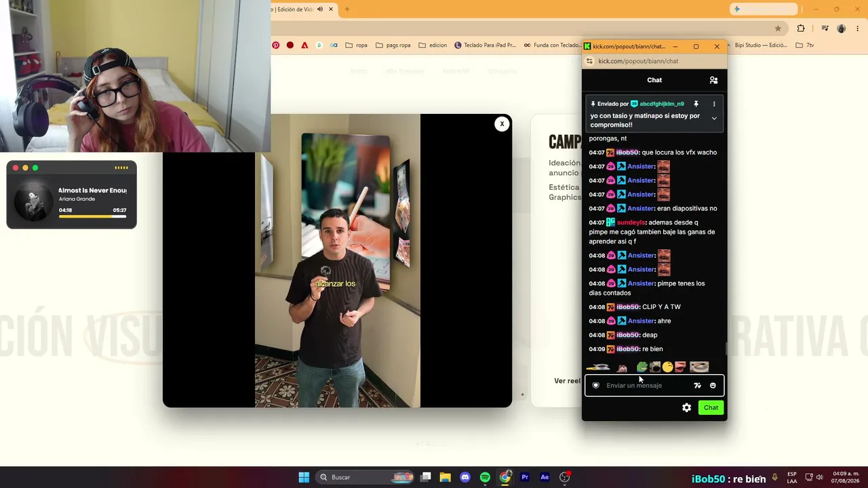This screenshot has height=488, width=868.
Task: Click the microphone tray icon
Action: point(774,477)
